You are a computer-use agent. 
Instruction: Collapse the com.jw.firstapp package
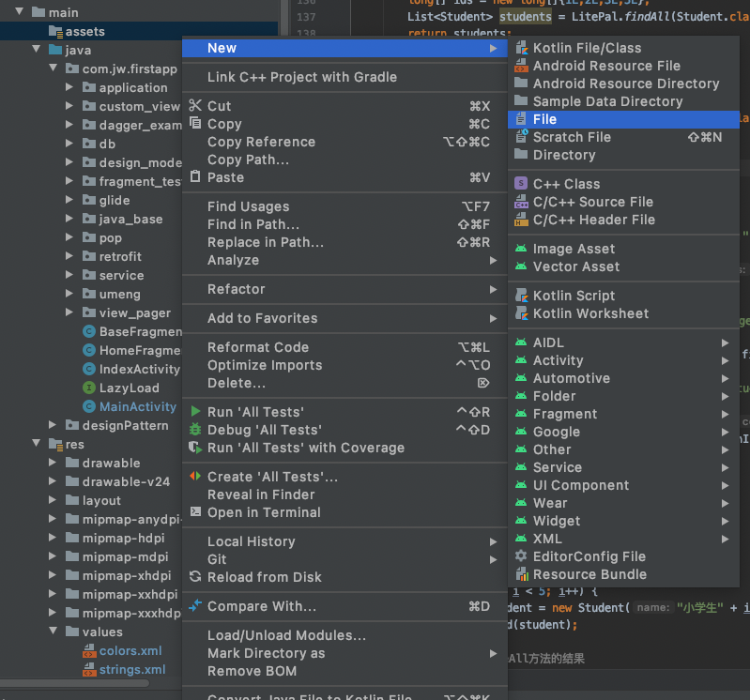[53, 68]
